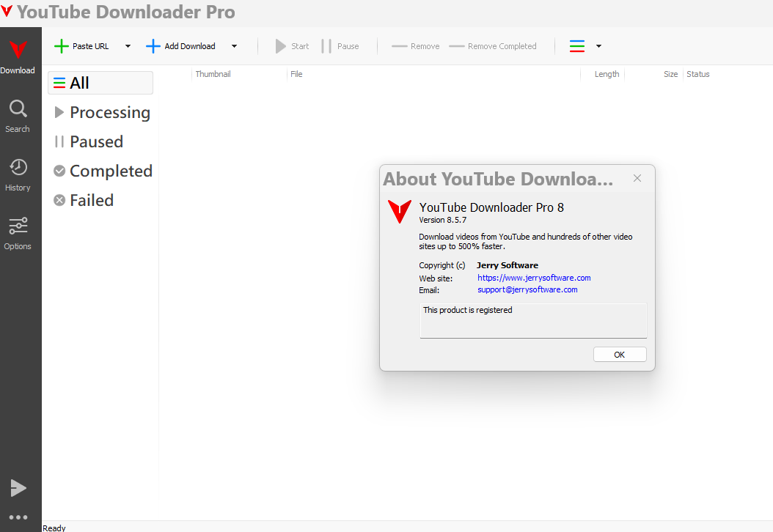Image resolution: width=773 pixels, height=532 pixels.
Task: Show the Processing downloads filter
Action: [x=101, y=112]
